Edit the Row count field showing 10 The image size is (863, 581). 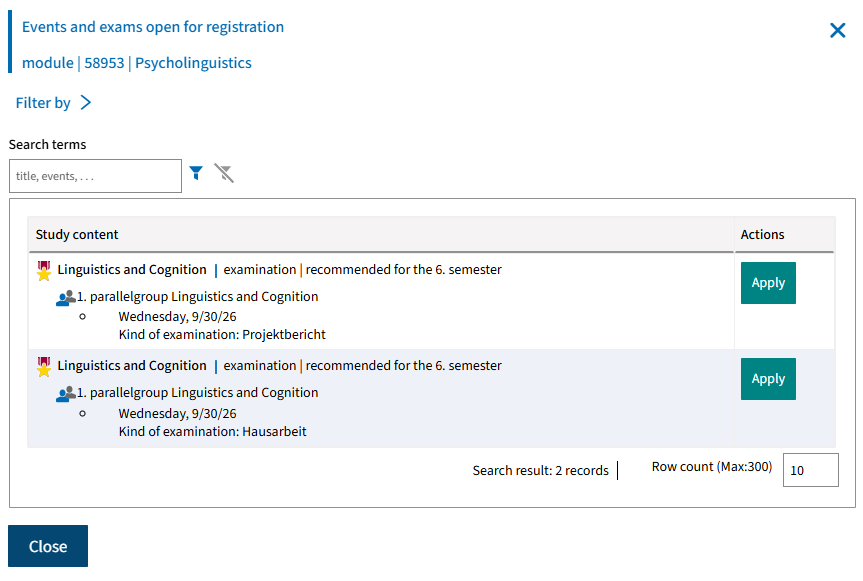[810, 470]
